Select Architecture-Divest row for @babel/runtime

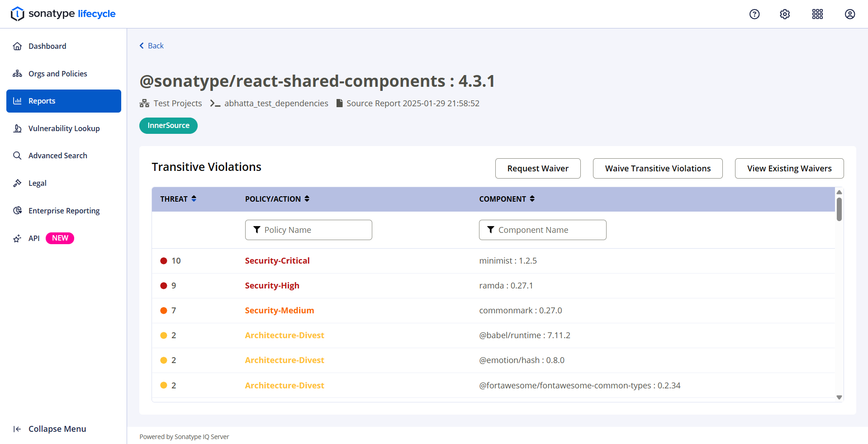pyautogui.click(x=493, y=335)
